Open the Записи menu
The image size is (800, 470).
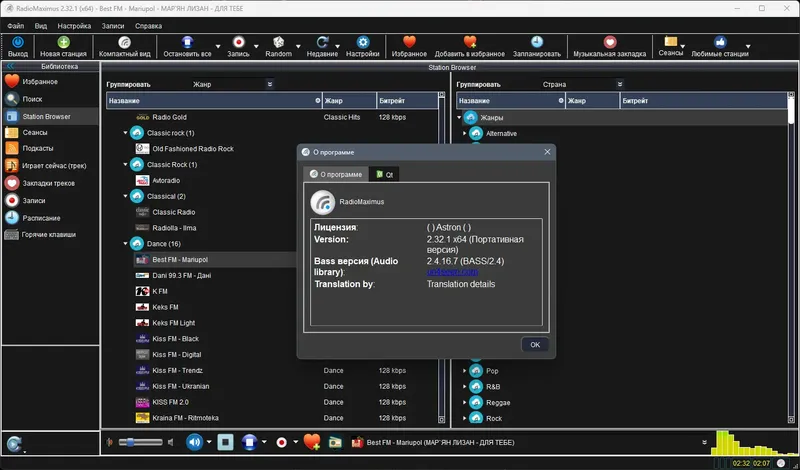tap(113, 26)
